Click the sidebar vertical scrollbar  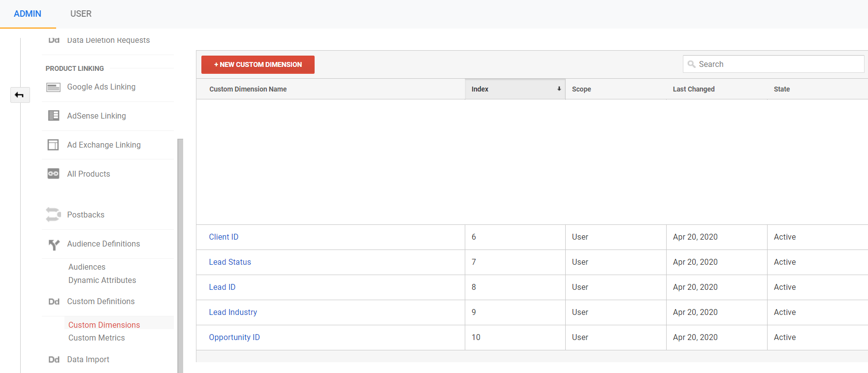coord(180,256)
